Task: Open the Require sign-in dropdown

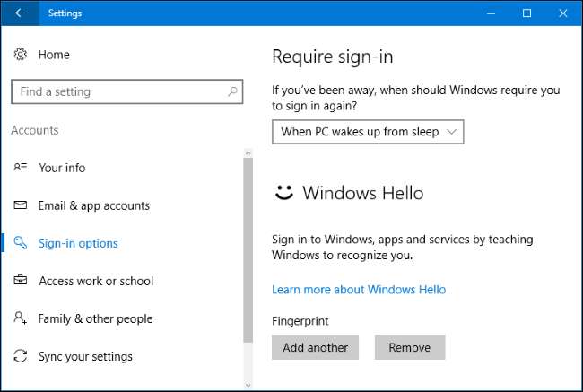Action: (368, 132)
